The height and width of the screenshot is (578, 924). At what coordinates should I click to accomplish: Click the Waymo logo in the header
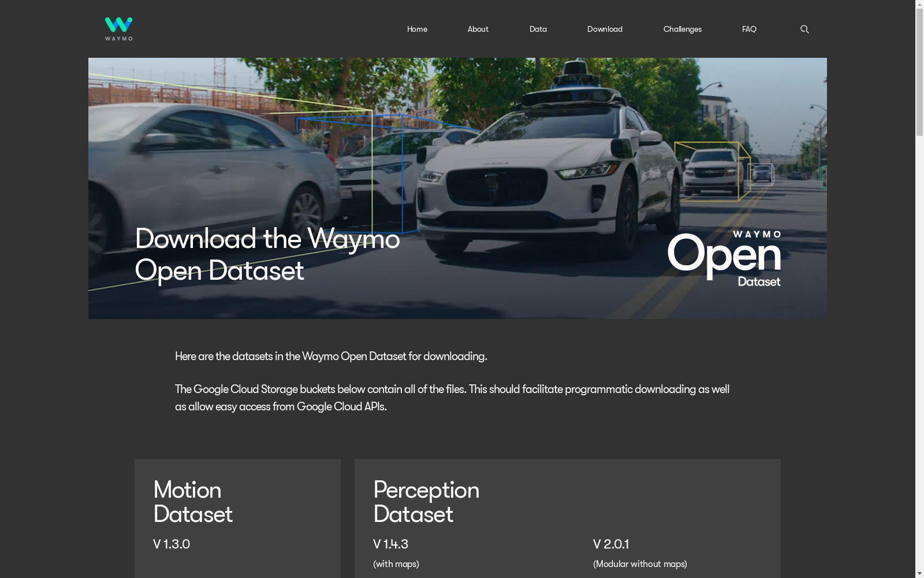(x=118, y=29)
